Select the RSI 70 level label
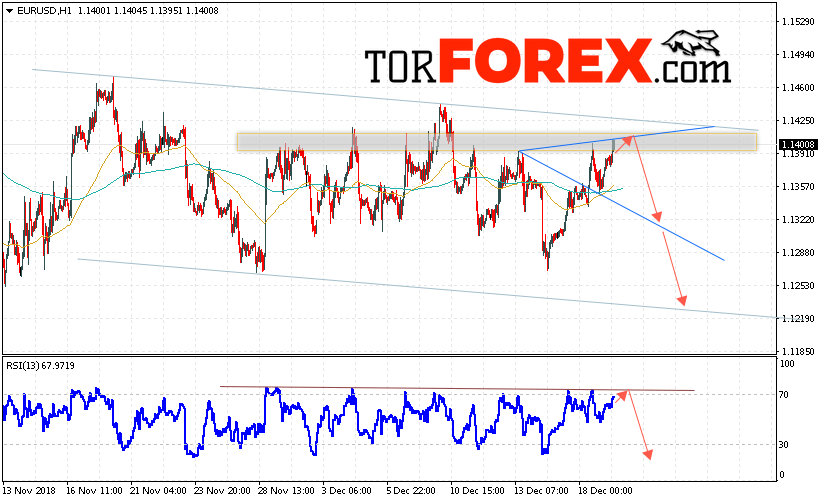819x502 pixels. tap(783, 395)
